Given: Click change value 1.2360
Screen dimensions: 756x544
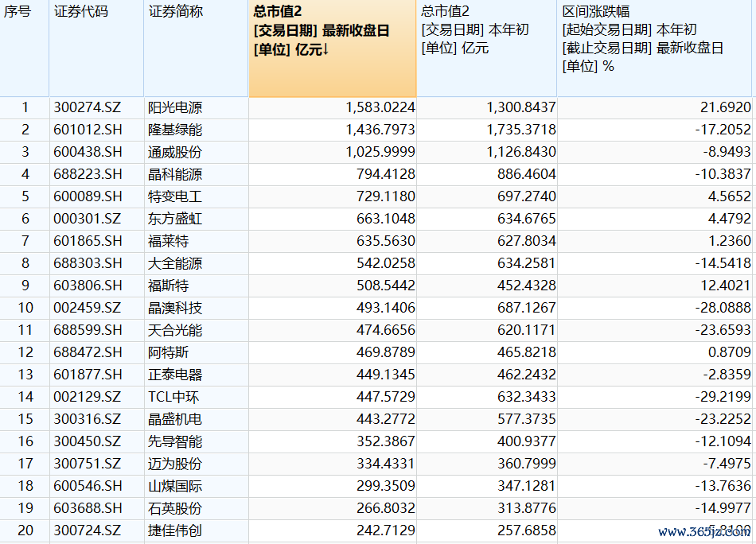Looking at the screenshot, I should point(730,241).
